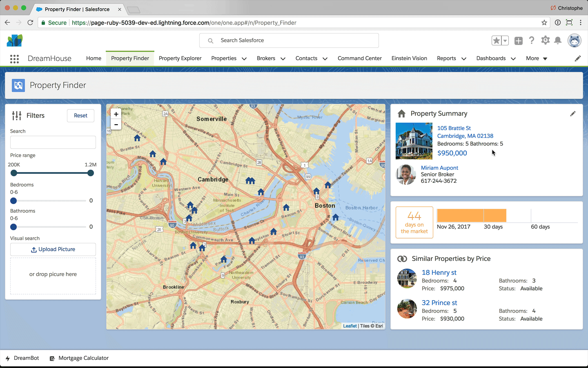
Task: Click the 105 Brattle St house photo
Action: [414, 141]
